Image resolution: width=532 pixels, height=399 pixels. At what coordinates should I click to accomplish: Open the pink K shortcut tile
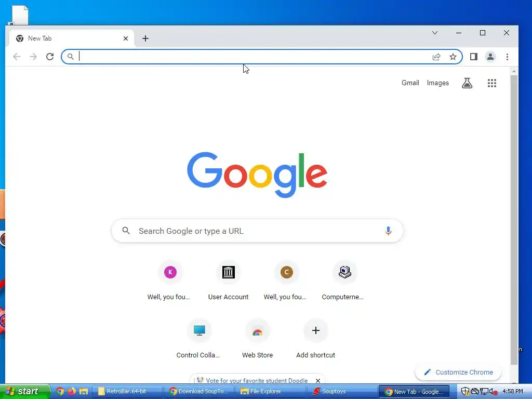pos(170,272)
